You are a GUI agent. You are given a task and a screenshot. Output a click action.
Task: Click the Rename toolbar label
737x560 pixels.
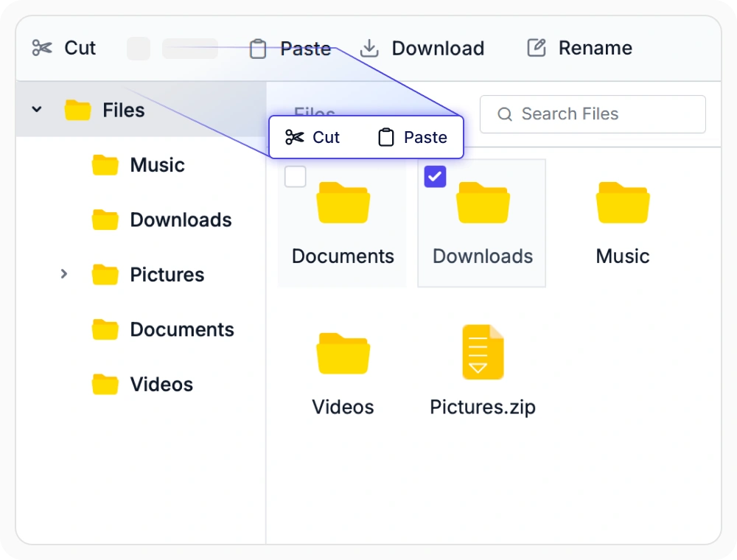[x=595, y=48]
